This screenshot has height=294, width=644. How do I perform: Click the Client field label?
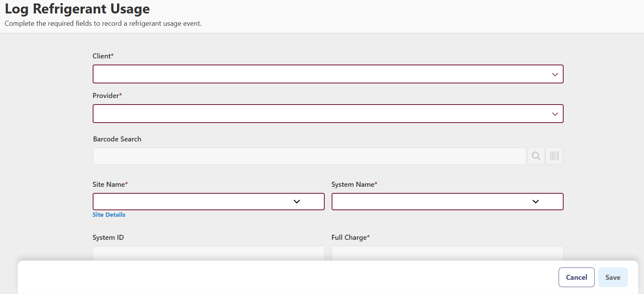(x=103, y=56)
